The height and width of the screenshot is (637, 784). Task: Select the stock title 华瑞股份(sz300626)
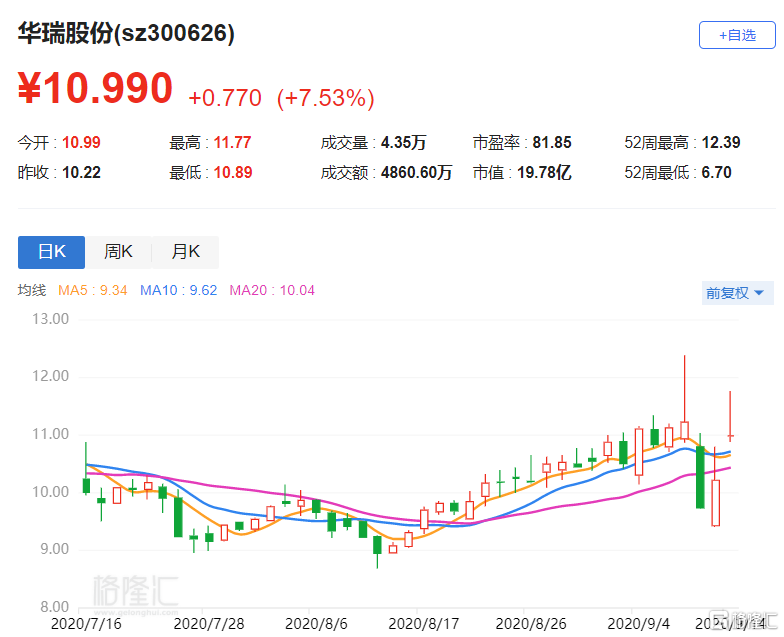(126, 34)
